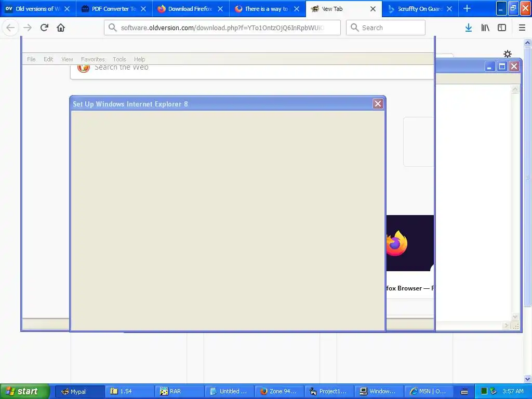Switch to the PDF Converter tab

[x=114, y=9]
